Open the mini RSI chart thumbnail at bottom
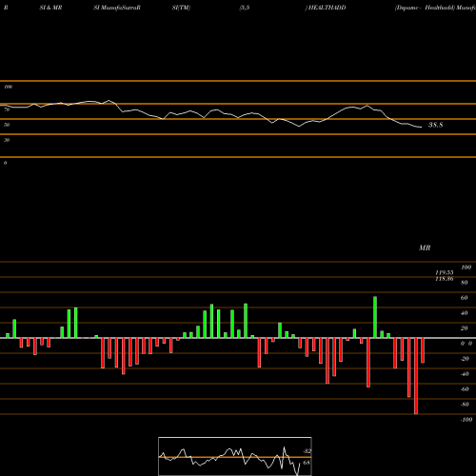 (235, 456)
